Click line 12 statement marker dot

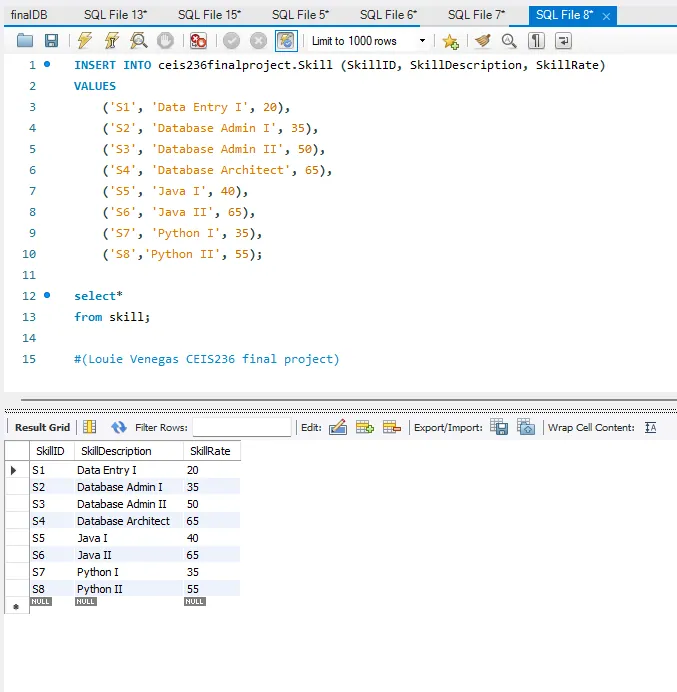tap(47, 295)
